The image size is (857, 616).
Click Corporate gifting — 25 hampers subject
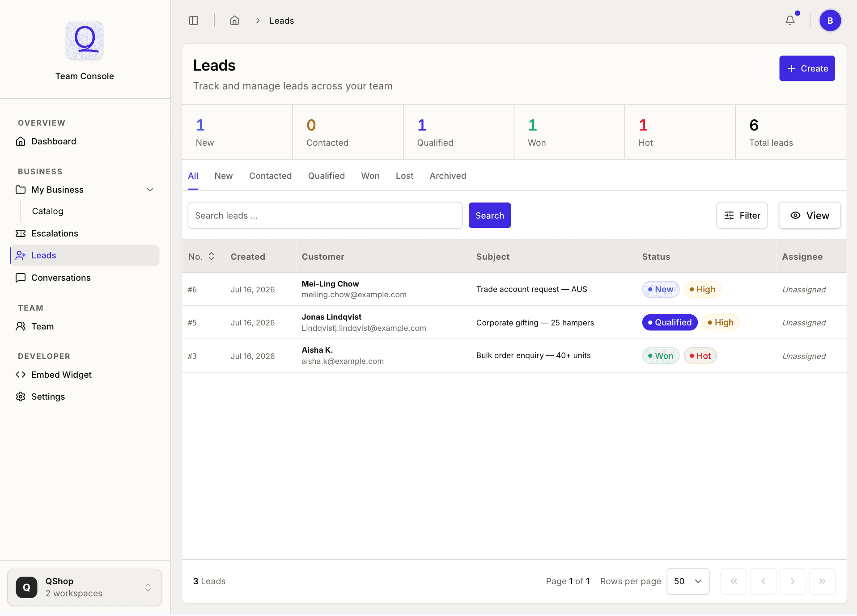(x=535, y=323)
